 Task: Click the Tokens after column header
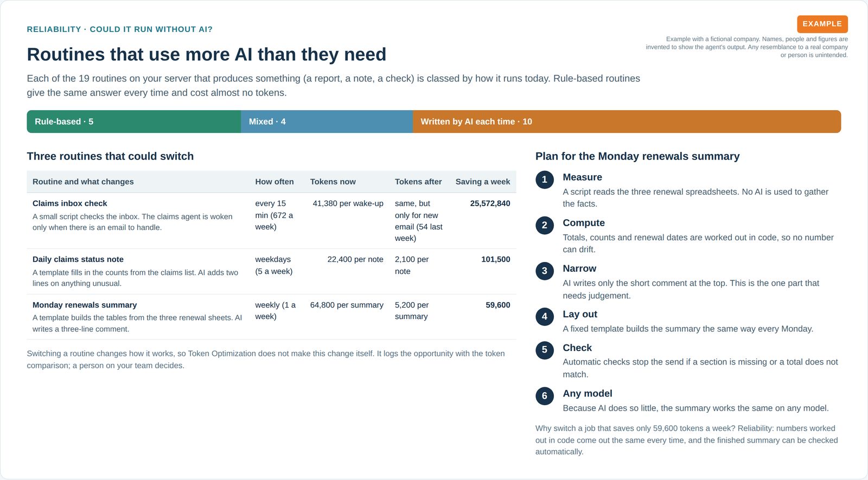[418, 182]
